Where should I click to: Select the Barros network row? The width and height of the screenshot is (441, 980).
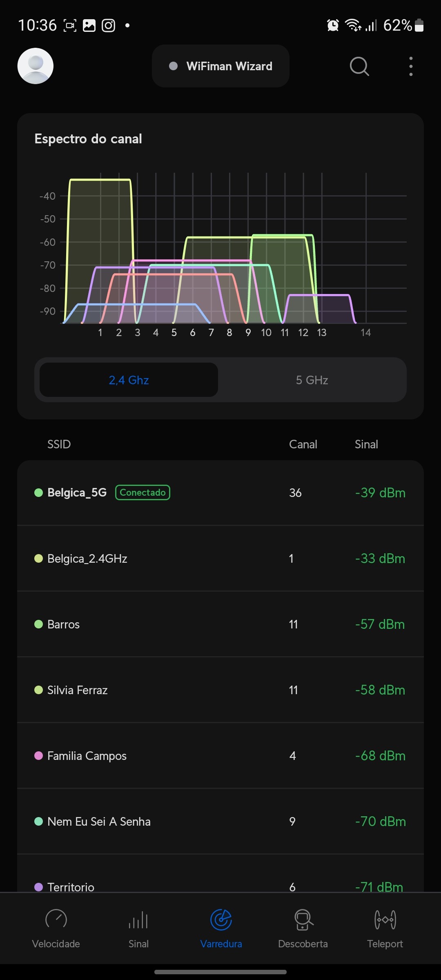pos(220,624)
